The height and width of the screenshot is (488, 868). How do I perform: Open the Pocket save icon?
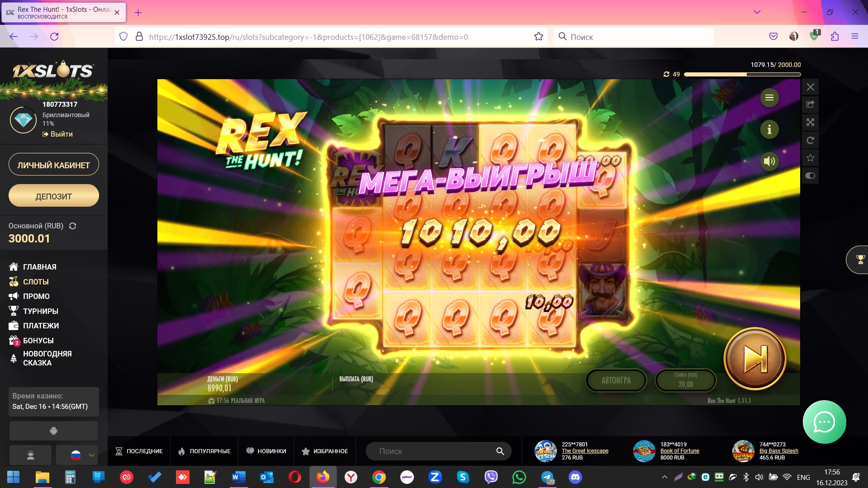(x=773, y=37)
